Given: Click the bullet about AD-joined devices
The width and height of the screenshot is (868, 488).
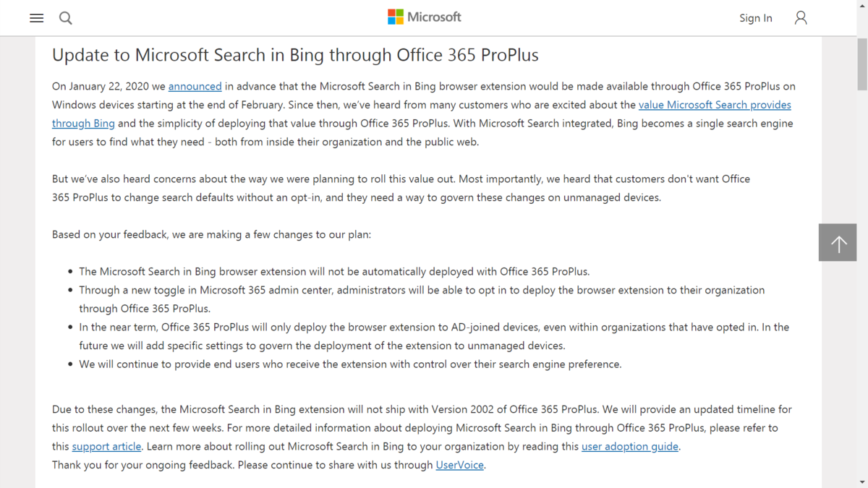Looking at the screenshot, I should pyautogui.click(x=434, y=336).
